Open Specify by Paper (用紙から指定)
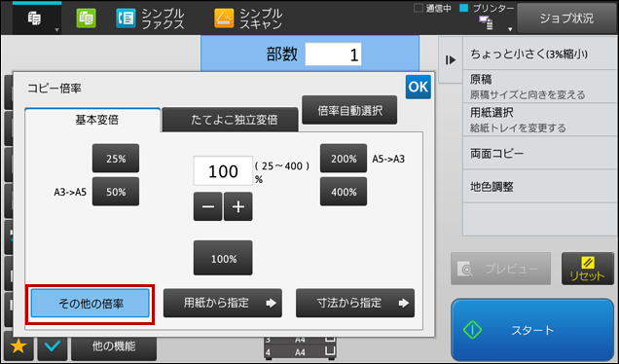Image resolution: width=619 pixels, height=364 pixels. pyautogui.click(x=223, y=304)
